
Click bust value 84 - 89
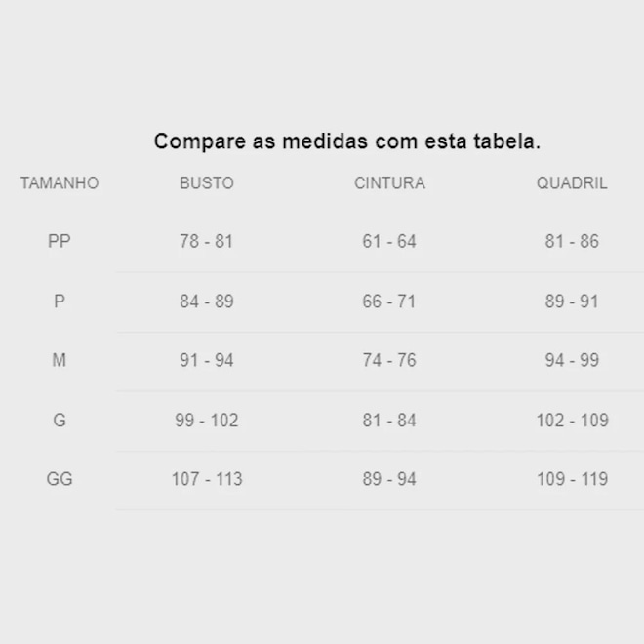206,302
